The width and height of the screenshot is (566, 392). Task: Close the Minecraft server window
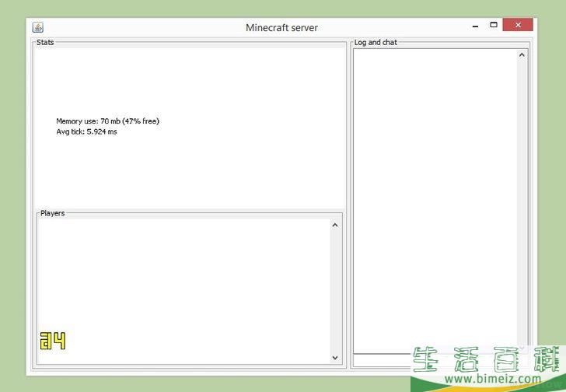pyautogui.click(x=518, y=25)
